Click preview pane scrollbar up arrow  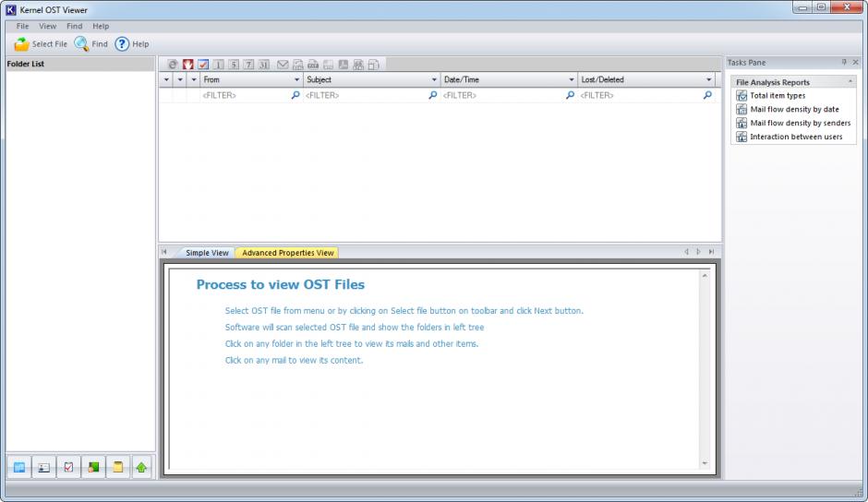click(705, 276)
